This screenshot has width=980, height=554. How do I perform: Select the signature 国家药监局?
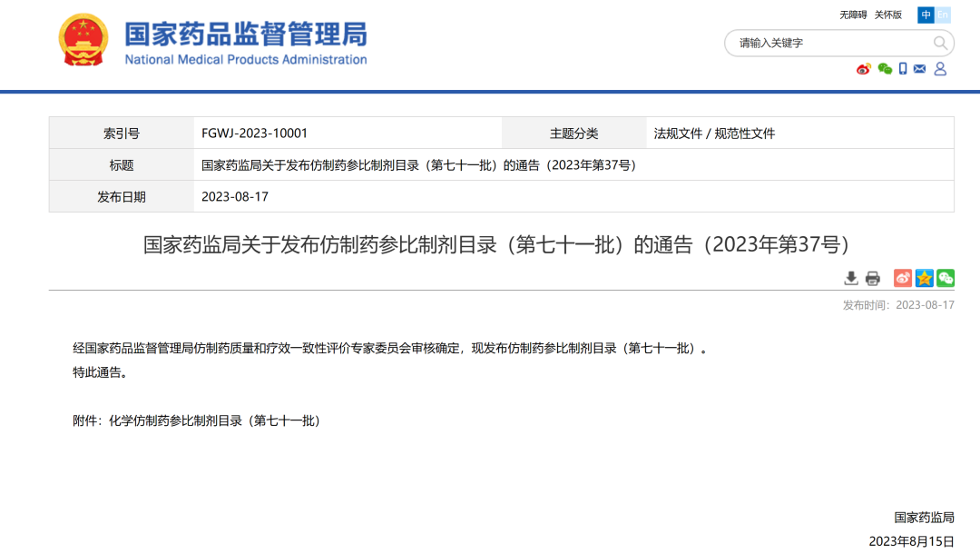pyautogui.click(x=924, y=518)
